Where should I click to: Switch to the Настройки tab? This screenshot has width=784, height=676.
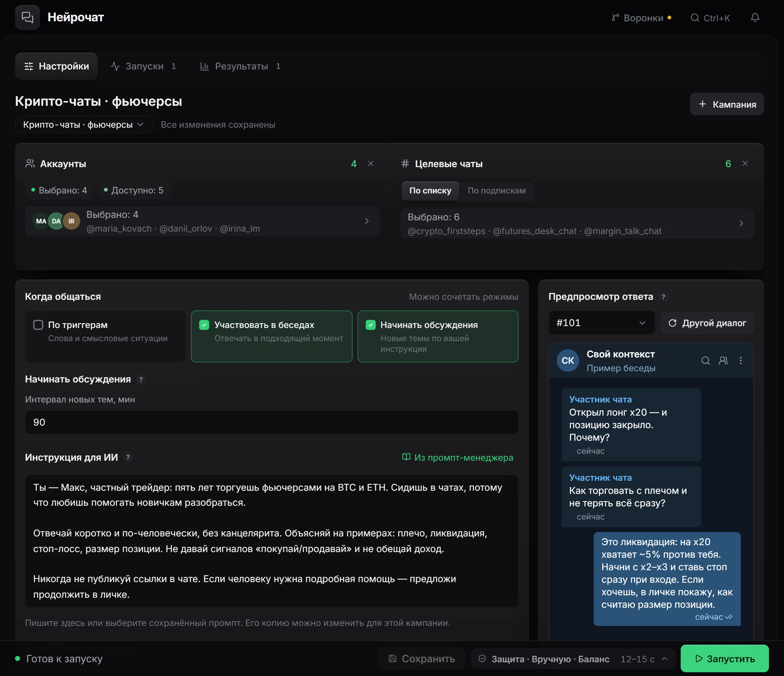56,66
